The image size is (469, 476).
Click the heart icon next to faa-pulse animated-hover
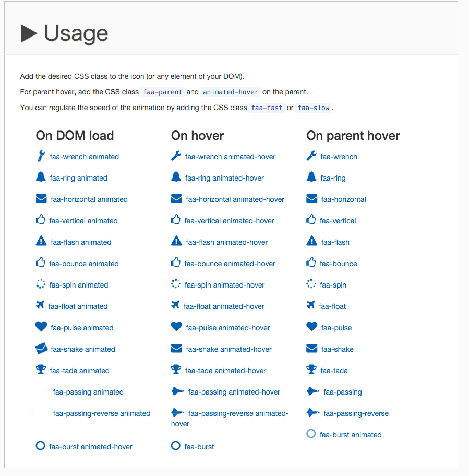click(176, 327)
